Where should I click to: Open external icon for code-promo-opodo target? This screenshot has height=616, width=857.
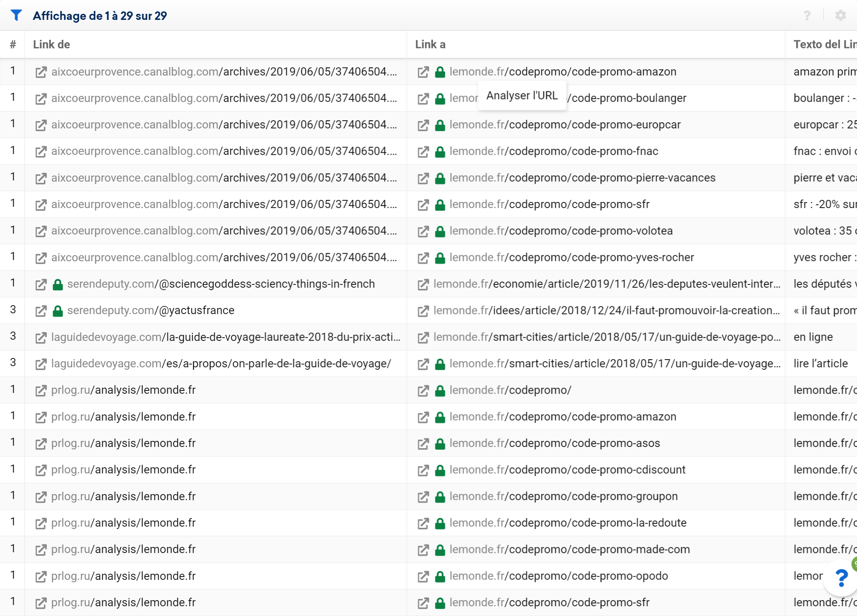point(423,576)
